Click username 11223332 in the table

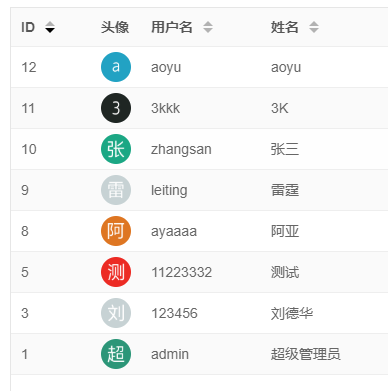click(182, 272)
